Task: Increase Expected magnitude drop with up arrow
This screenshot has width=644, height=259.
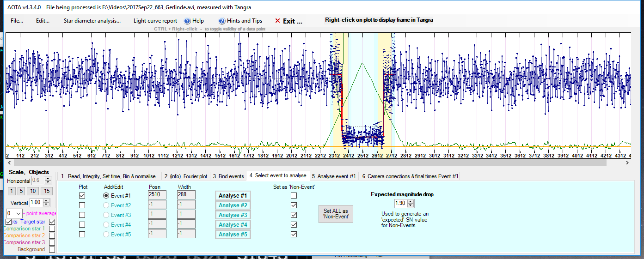Action: coord(411,201)
